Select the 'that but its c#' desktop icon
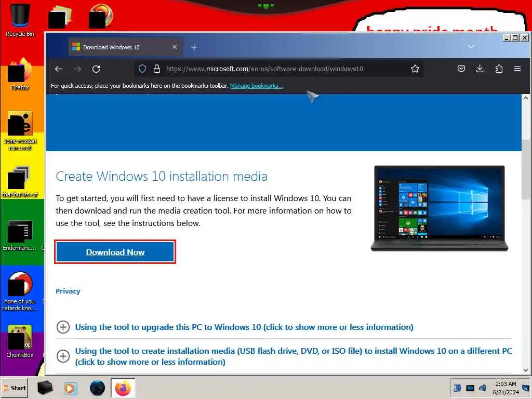Image resolution: width=532 pixels, height=399 pixels. [x=20, y=181]
